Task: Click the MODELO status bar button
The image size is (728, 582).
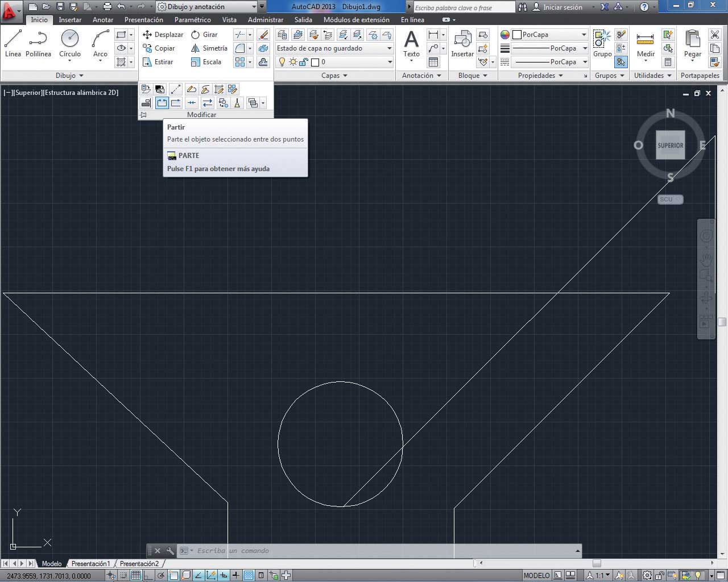Action: [536, 575]
